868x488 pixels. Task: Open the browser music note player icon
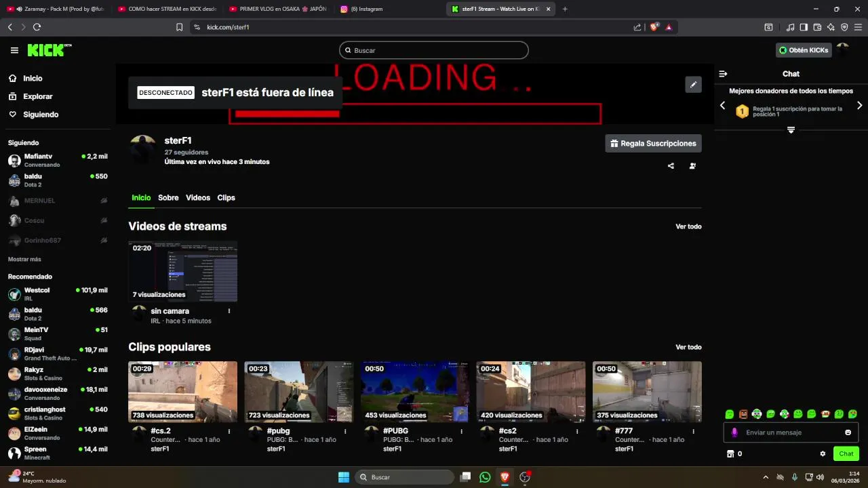pos(790,27)
